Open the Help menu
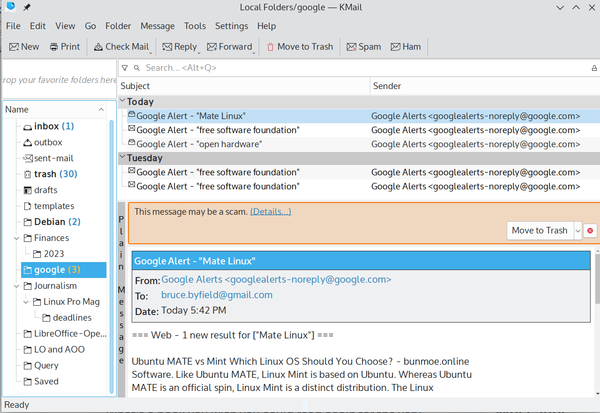The image size is (600, 413). (266, 26)
